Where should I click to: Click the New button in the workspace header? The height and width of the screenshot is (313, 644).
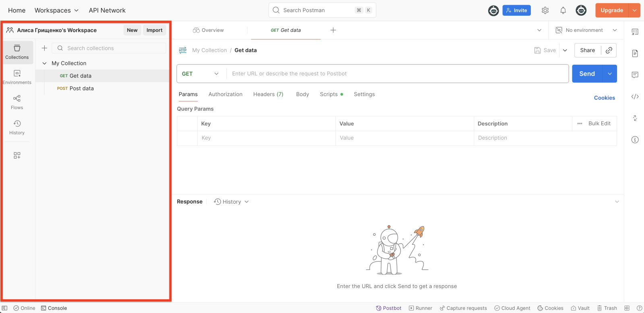click(132, 30)
